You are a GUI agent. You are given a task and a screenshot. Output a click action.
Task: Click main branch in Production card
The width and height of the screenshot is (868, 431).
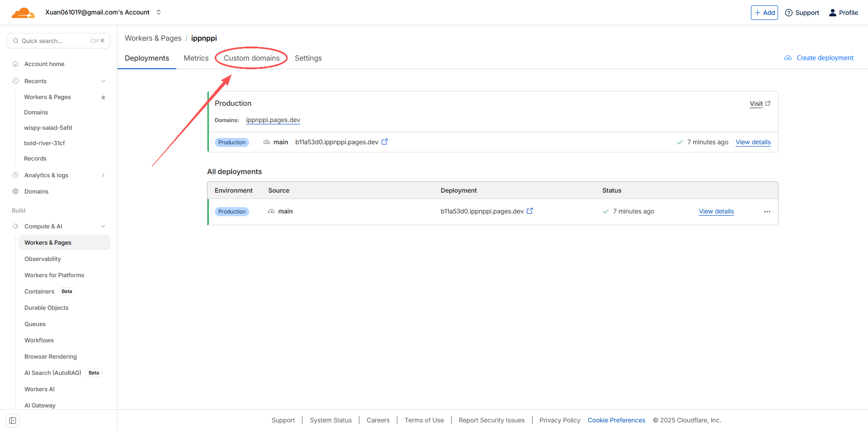coord(281,142)
